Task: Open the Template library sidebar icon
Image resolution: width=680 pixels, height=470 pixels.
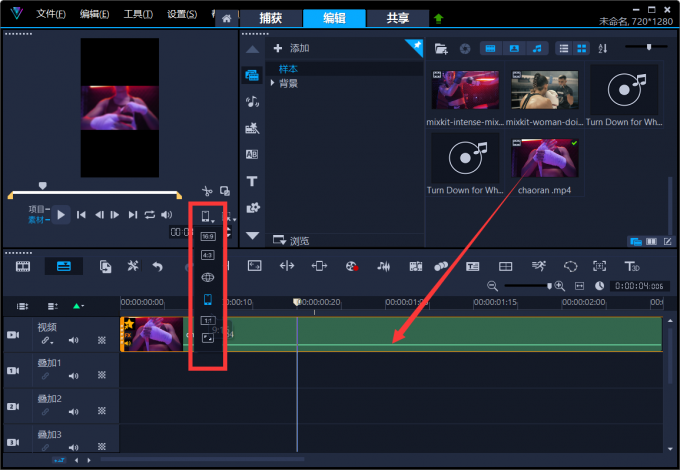Action: pyautogui.click(x=252, y=128)
